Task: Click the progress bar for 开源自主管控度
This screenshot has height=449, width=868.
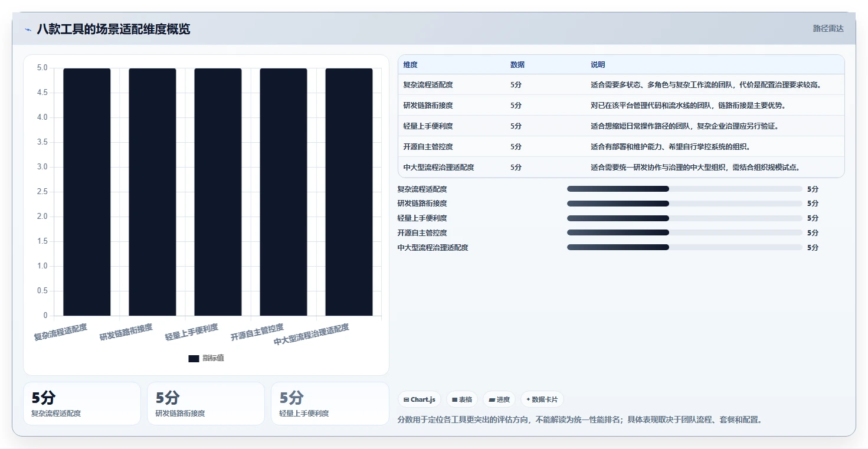Action: 684,232
